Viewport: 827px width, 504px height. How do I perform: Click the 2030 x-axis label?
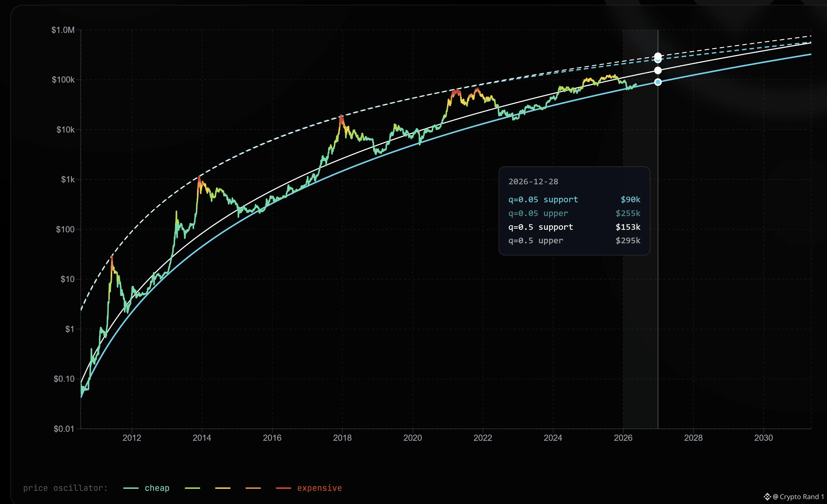pyautogui.click(x=763, y=438)
